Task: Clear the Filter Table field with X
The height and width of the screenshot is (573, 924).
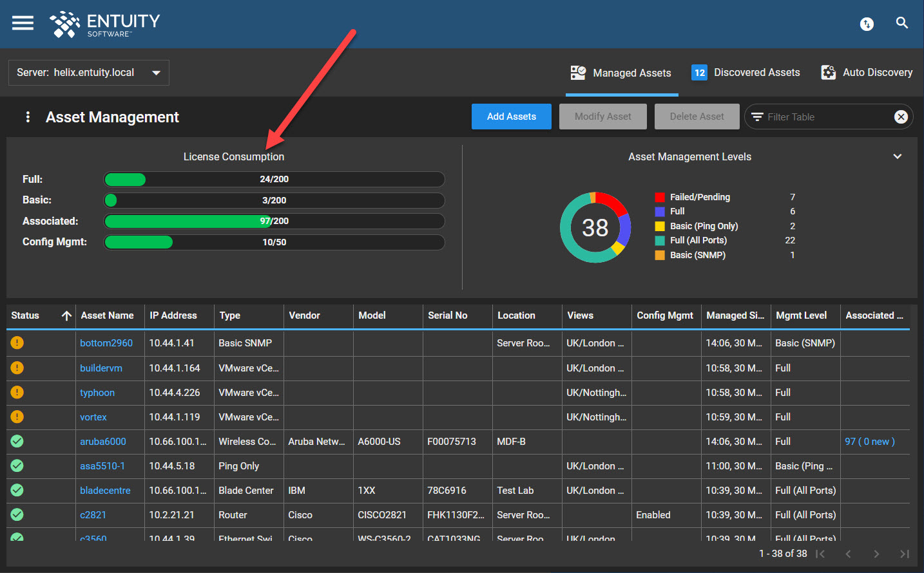Action: [x=901, y=117]
